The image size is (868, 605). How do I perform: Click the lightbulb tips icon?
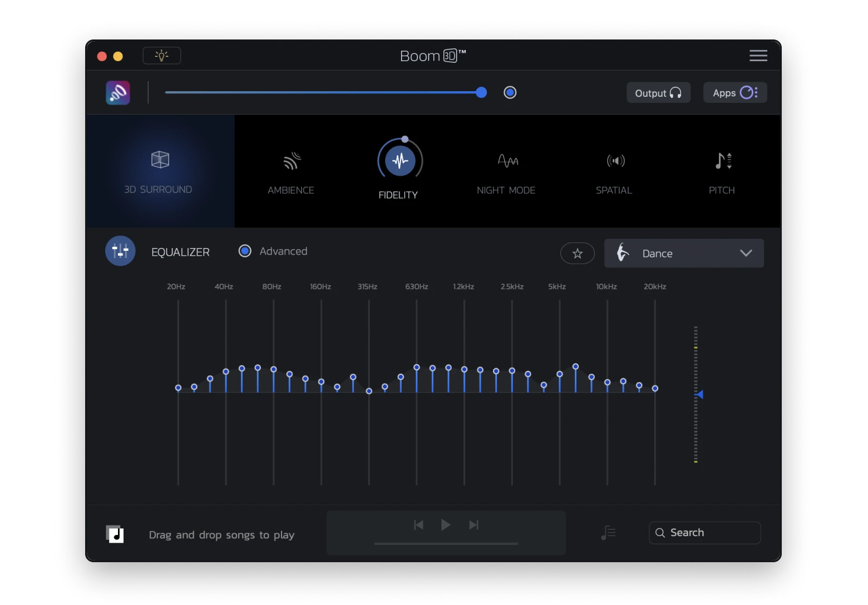[162, 56]
